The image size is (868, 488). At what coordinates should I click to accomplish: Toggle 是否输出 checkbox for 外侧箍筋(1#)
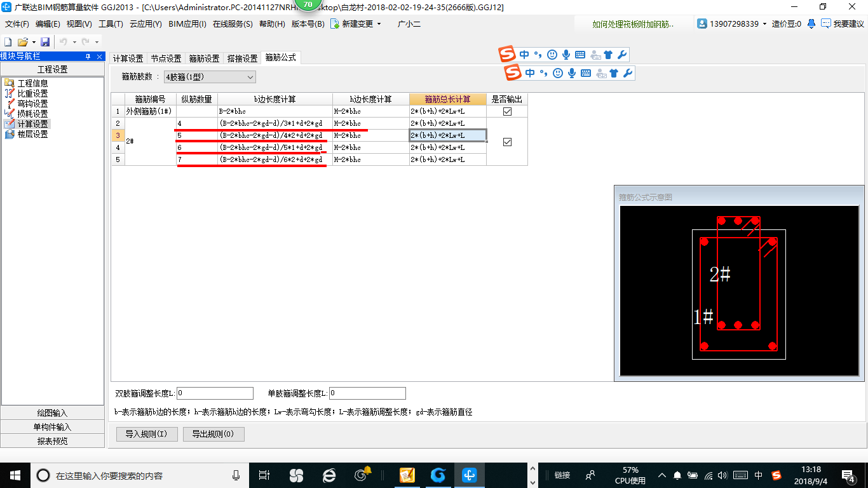pyautogui.click(x=507, y=111)
